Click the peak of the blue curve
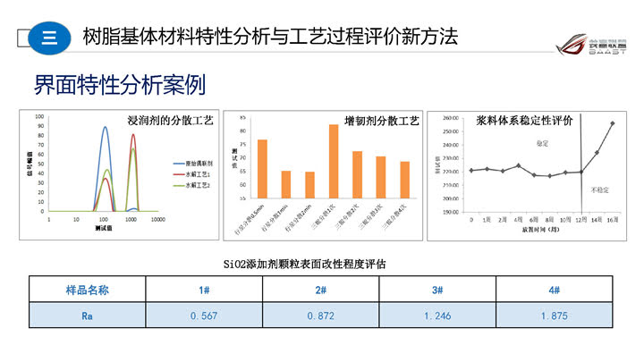 pyautogui.click(x=105, y=127)
